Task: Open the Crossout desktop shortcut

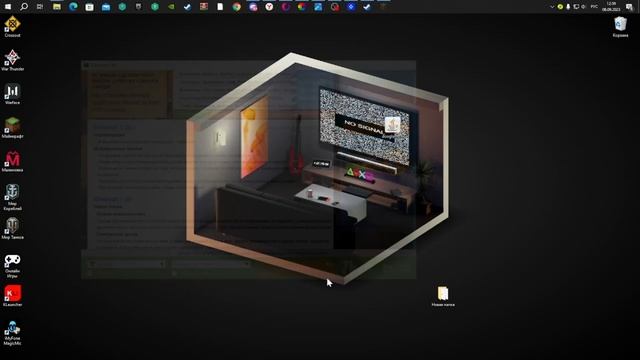Action: click(x=12, y=27)
